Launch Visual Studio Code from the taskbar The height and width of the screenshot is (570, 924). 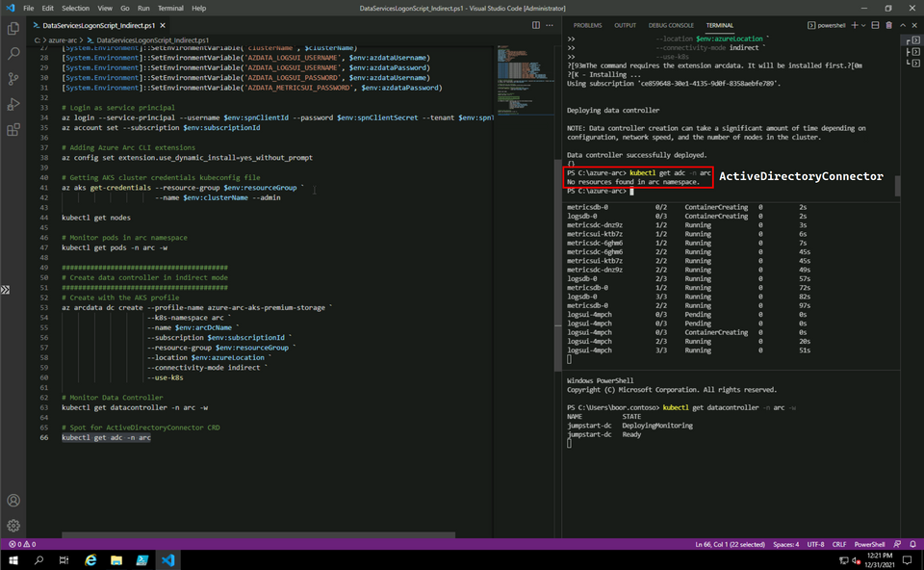coord(166,559)
